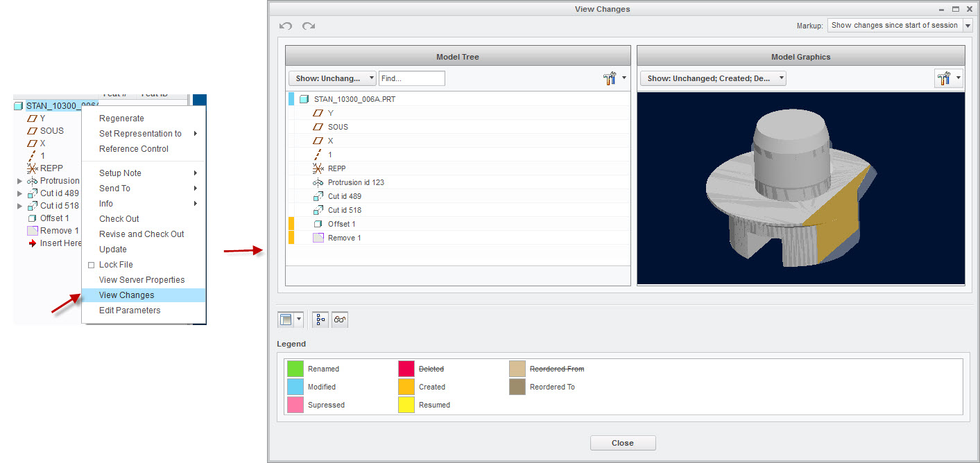Open the Model Graphics Show filter dropdown

[x=712, y=79]
